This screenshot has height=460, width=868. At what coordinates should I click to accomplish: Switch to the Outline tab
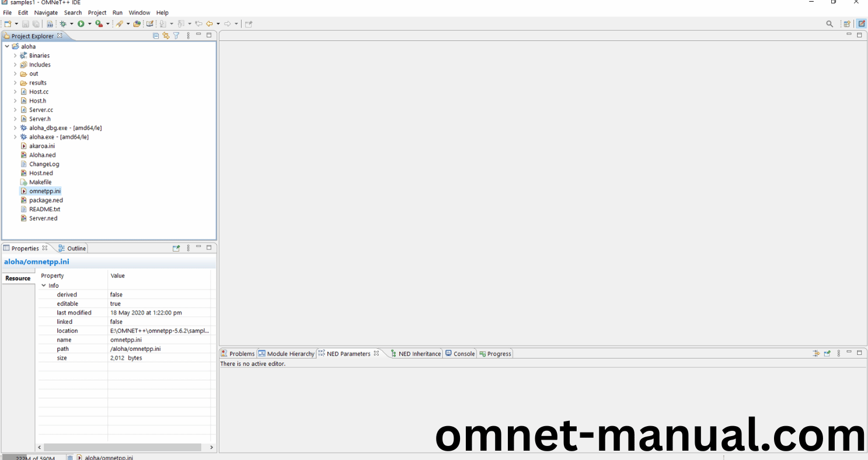coord(72,248)
